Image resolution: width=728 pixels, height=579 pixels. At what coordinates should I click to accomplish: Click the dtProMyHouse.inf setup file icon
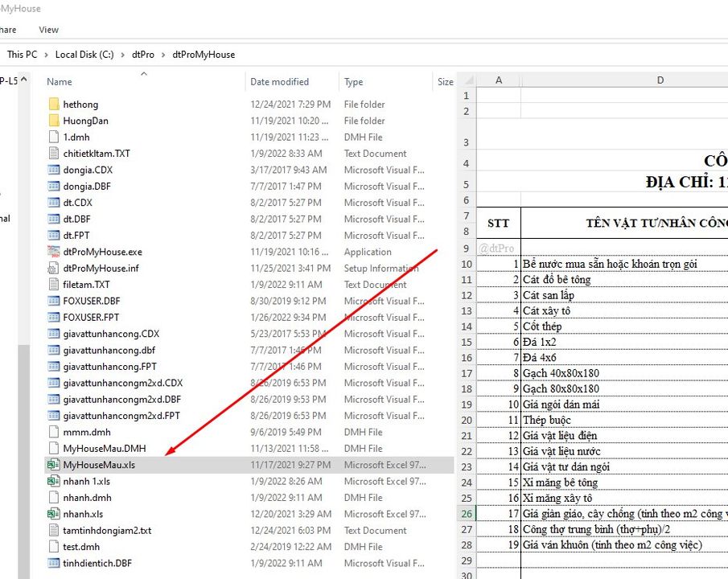click(x=54, y=268)
